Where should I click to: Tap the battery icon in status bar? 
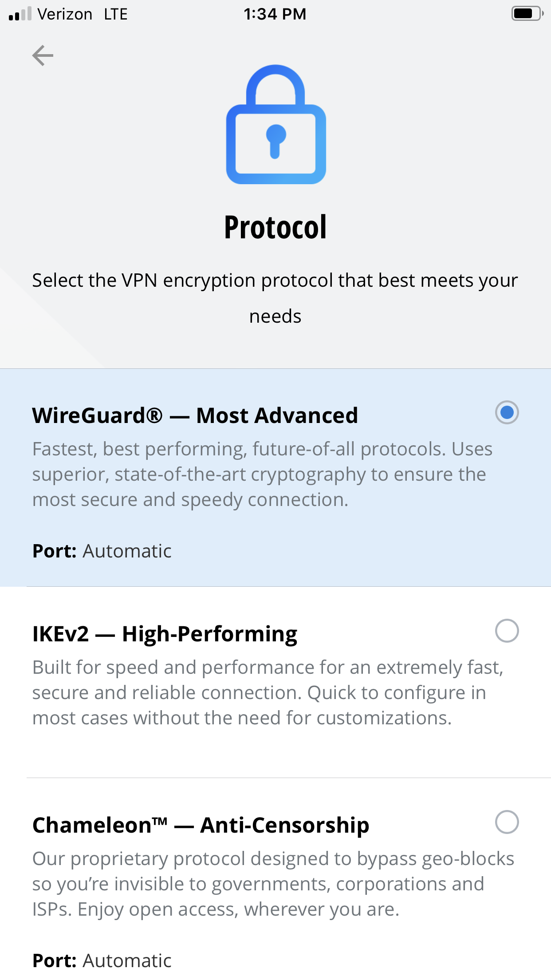pos(527,14)
